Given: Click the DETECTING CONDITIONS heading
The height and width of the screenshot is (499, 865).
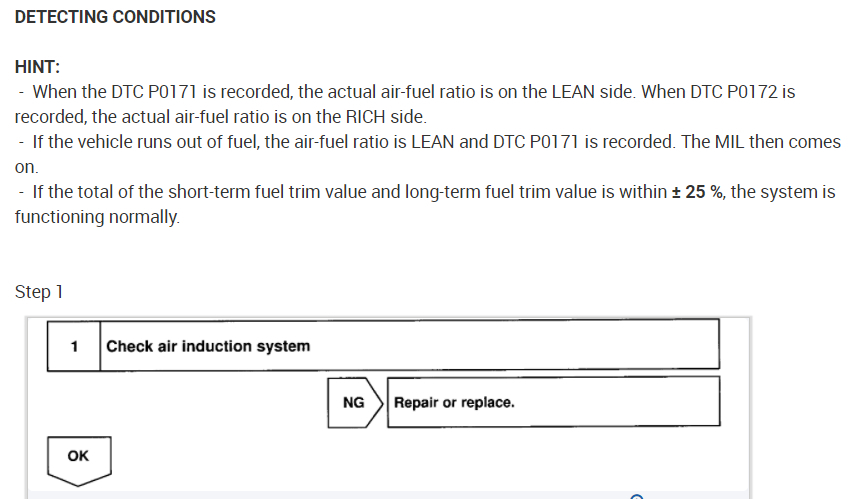Looking at the screenshot, I should (x=115, y=17).
